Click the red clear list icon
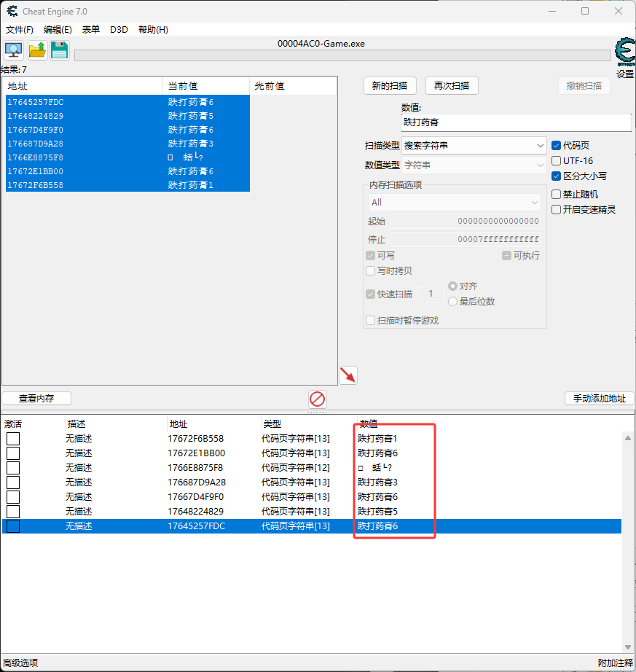 [318, 399]
